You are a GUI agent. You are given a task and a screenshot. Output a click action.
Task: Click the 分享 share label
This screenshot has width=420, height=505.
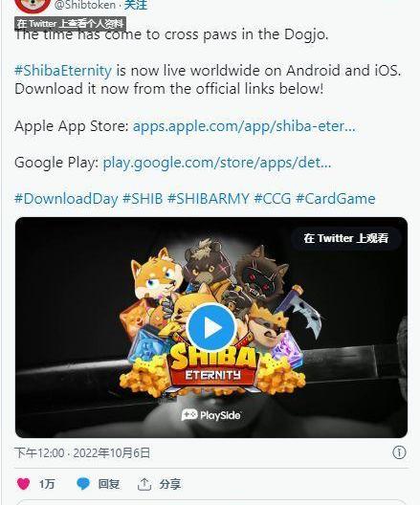(170, 484)
